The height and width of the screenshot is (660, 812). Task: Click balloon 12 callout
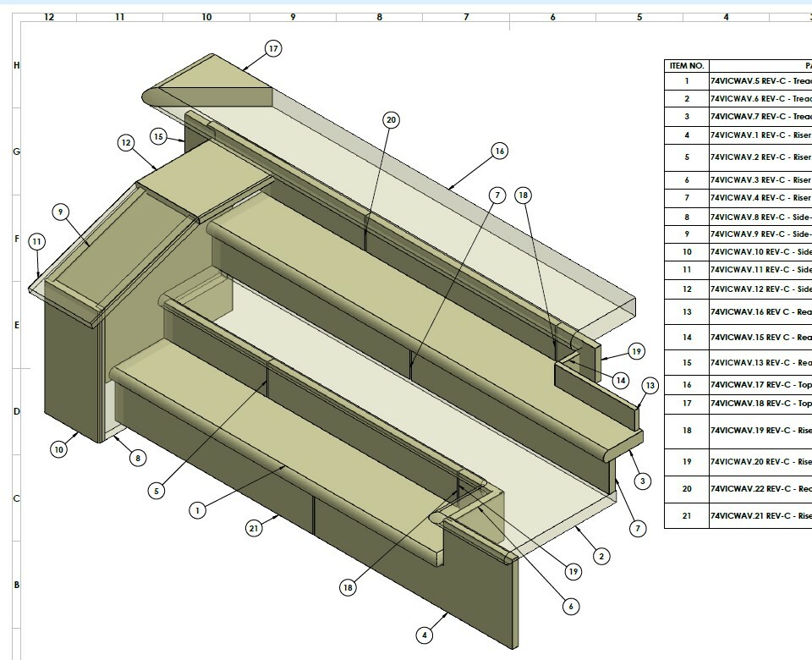pyautogui.click(x=126, y=143)
